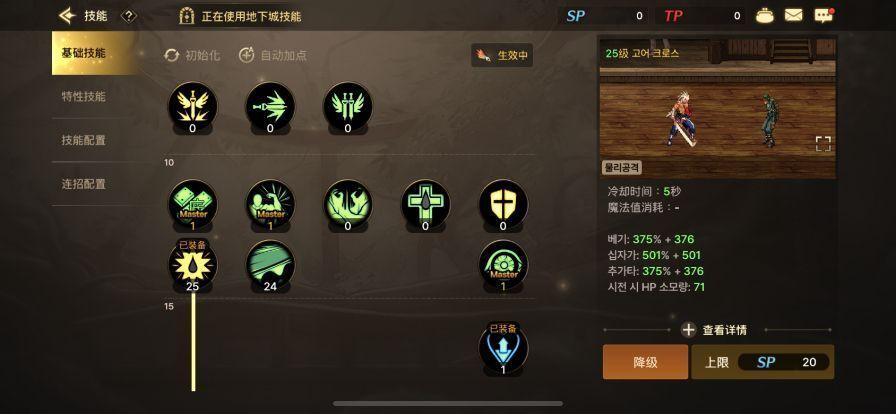Toggle the 生效中 active status button
The height and width of the screenshot is (414, 896).
502,55
